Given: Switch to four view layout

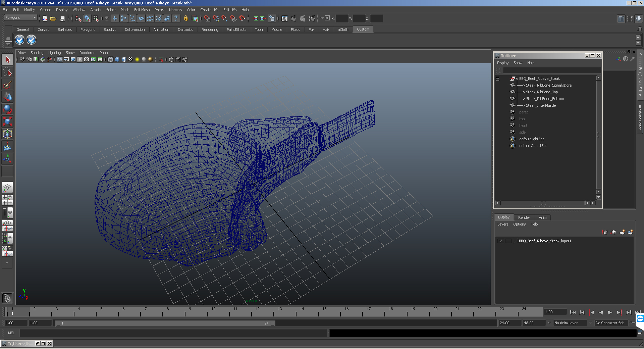Looking at the screenshot, I should [x=7, y=200].
